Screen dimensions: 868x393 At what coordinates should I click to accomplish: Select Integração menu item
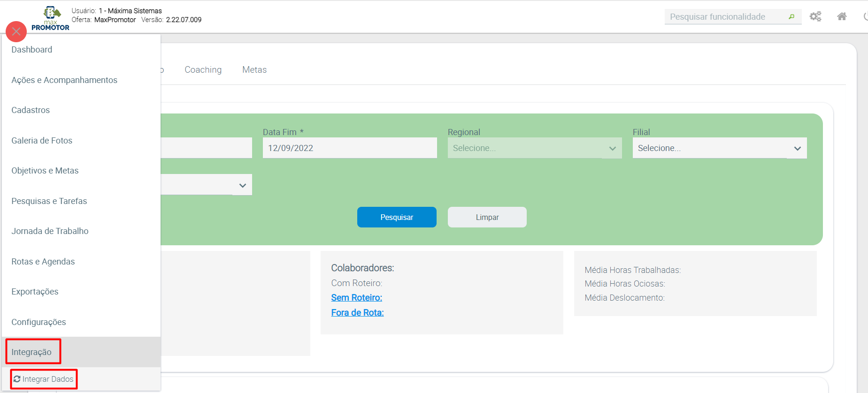[x=81, y=352]
